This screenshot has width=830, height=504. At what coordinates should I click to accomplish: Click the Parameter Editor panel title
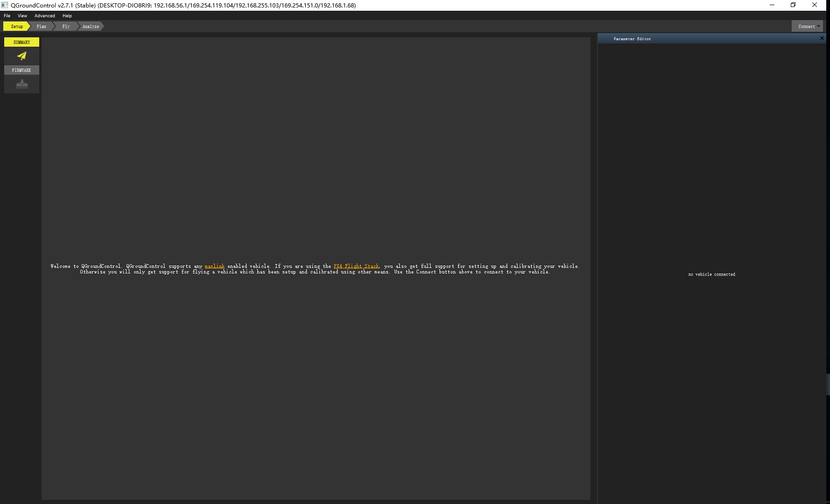click(x=632, y=39)
